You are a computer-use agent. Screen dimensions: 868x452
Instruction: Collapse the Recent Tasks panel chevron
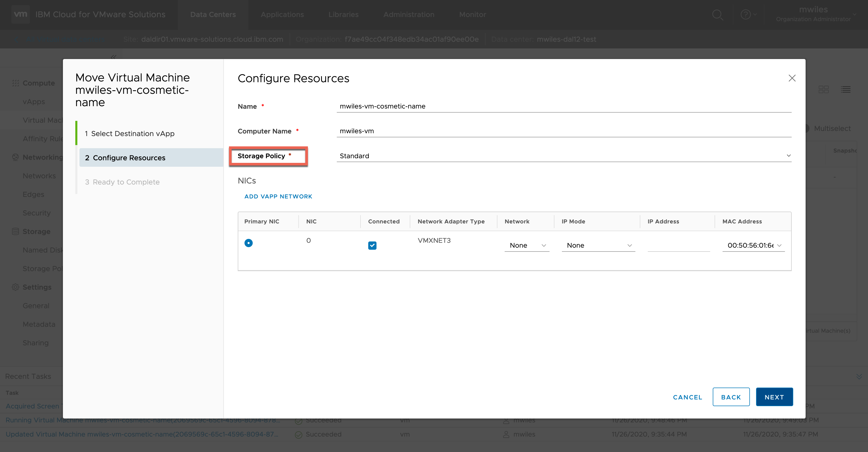[859, 376]
